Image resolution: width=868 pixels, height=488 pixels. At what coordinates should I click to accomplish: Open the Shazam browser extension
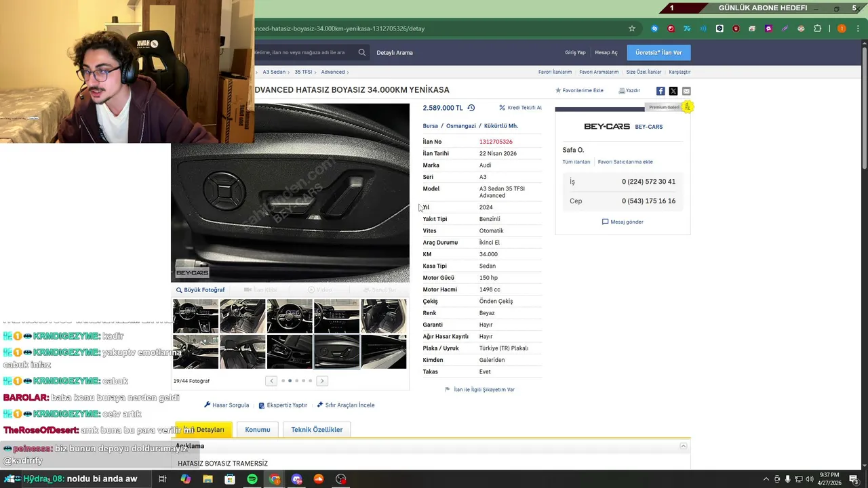tap(654, 28)
